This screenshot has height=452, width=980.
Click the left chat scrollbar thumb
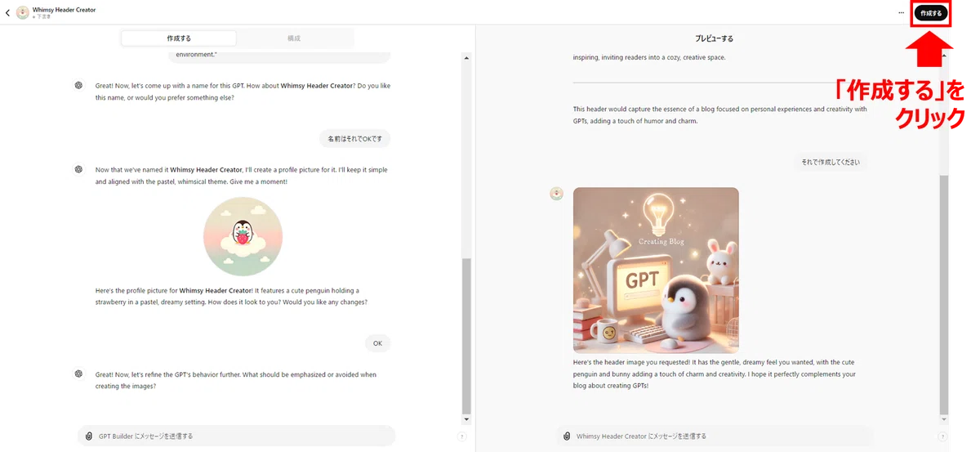tap(466, 335)
